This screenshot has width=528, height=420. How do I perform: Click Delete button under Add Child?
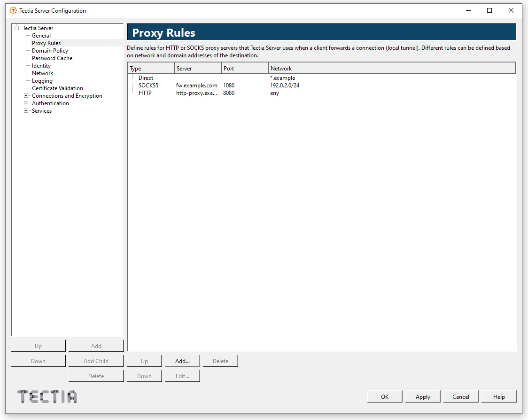pyautogui.click(x=96, y=376)
